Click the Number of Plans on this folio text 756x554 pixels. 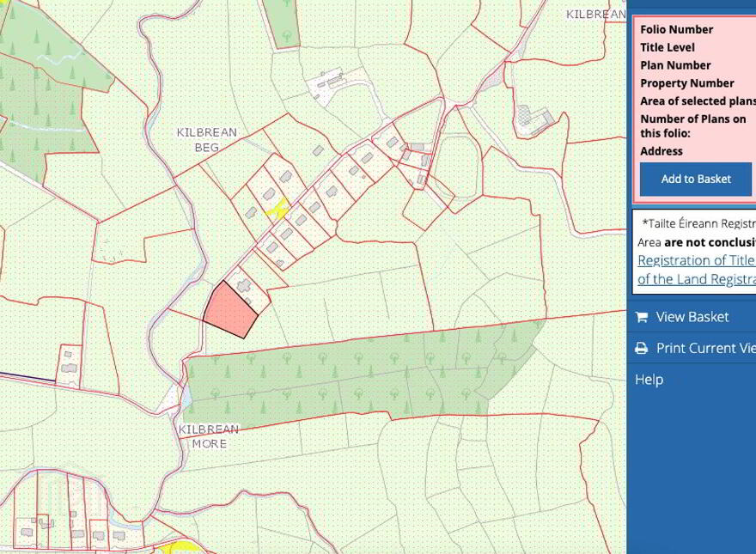pos(692,126)
